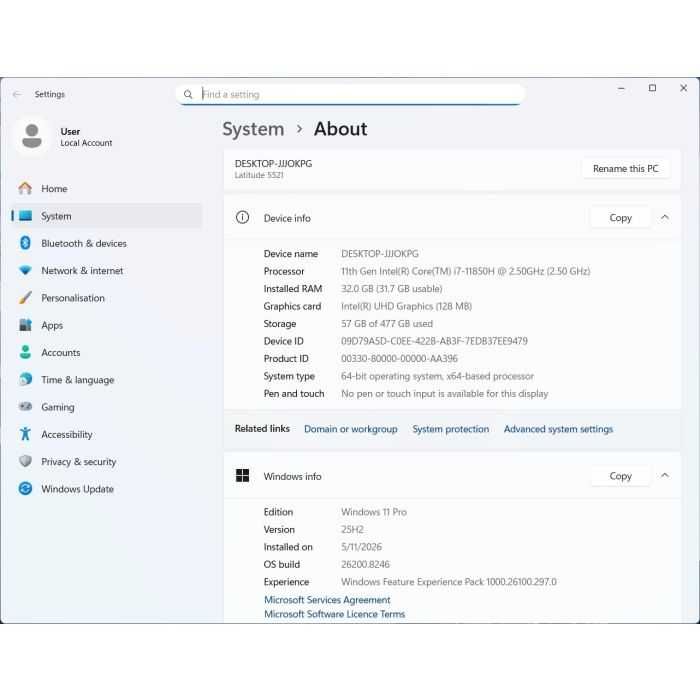Select System type 64-bit operating system text
The height and width of the screenshot is (700, 700).
point(437,376)
